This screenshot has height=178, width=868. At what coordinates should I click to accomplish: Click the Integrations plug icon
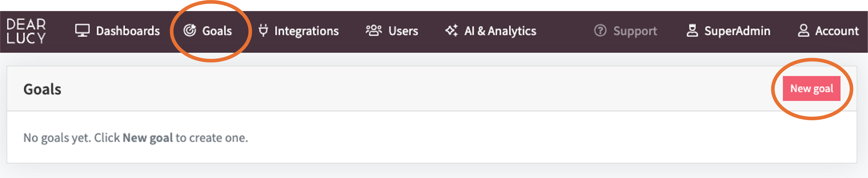(x=263, y=30)
